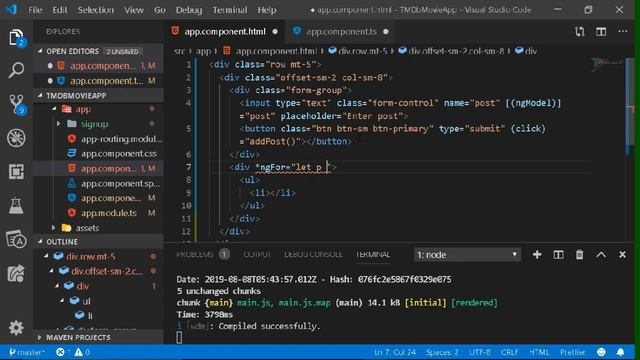Click the editor vertical scrollbar
640x360 pixels.
point(629,106)
